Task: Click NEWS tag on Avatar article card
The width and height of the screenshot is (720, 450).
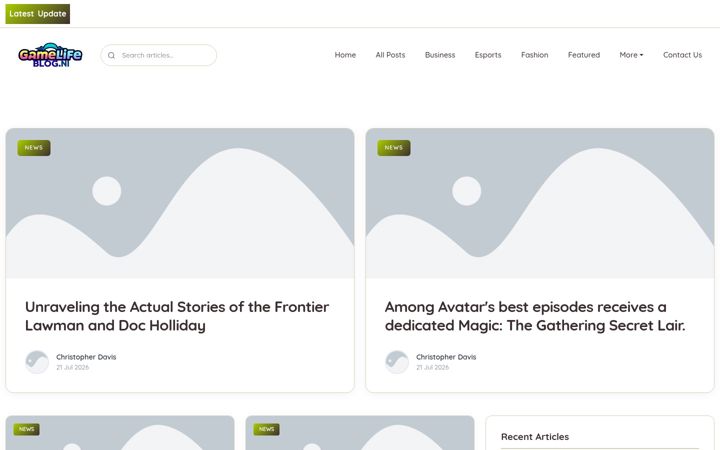Action: click(x=394, y=148)
